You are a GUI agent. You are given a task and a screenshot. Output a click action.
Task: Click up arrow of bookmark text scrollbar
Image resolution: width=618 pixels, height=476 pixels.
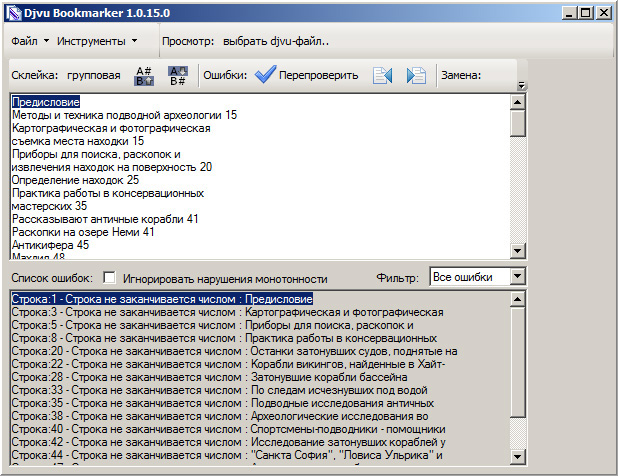517,102
